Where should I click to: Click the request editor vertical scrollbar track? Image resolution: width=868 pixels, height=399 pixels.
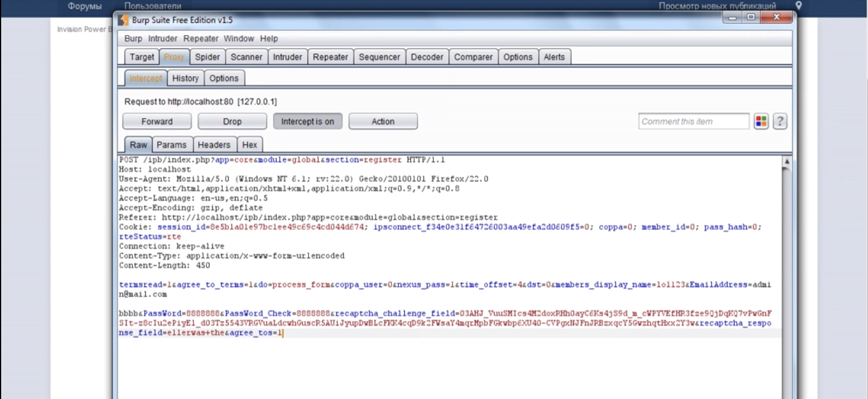[786, 280]
